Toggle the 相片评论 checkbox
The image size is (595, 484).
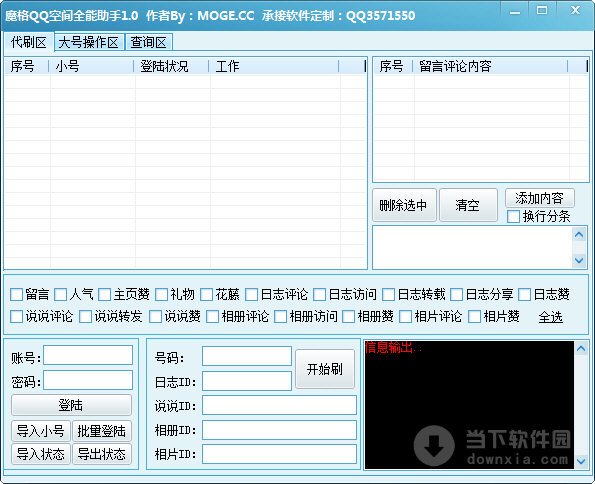click(x=406, y=317)
